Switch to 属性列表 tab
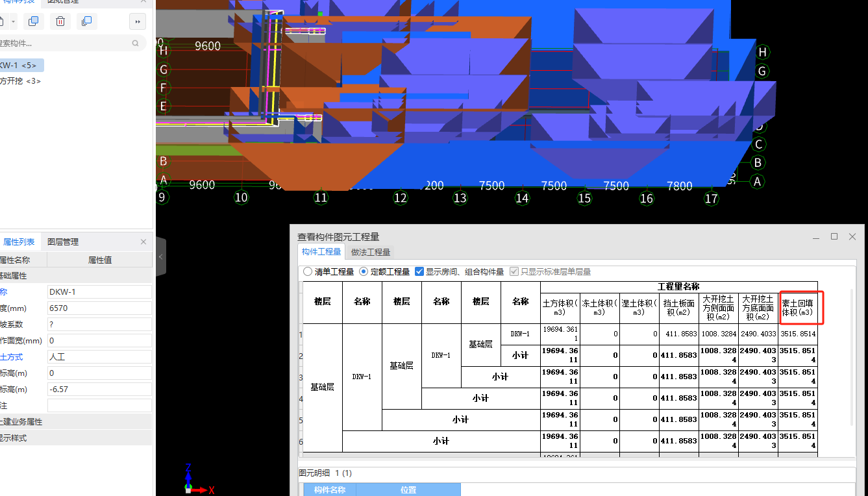This screenshot has width=868, height=496. point(19,242)
